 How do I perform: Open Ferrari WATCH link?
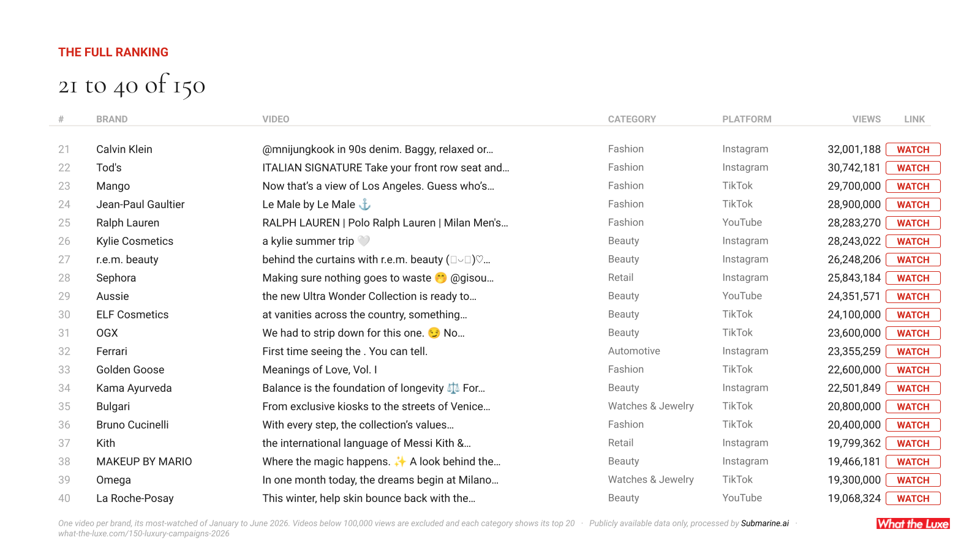coord(913,351)
